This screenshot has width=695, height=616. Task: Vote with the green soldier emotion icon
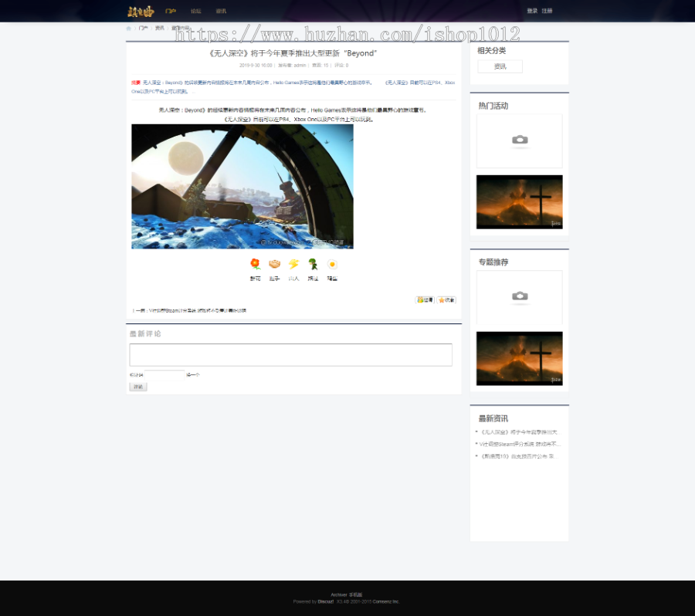313,264
